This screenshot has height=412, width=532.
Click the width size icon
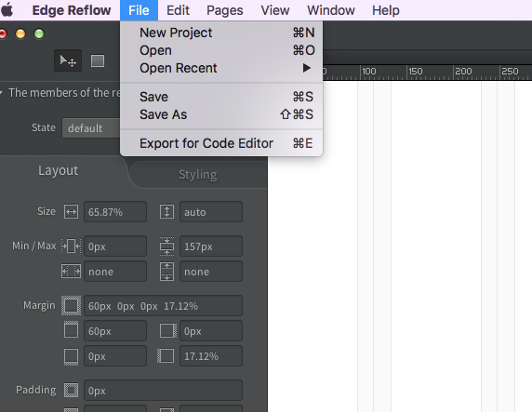[x=71, y=212]
